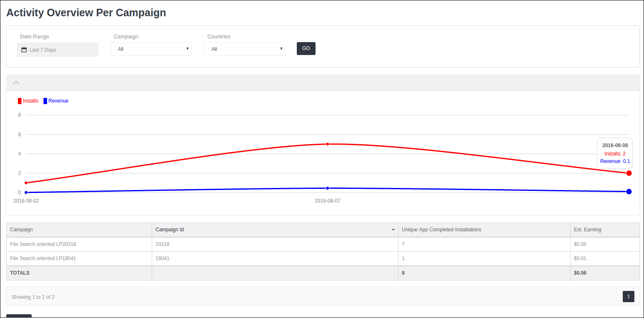Click campaign id 20318 cell
The image size is (644, 318).
tap(275, 244)
